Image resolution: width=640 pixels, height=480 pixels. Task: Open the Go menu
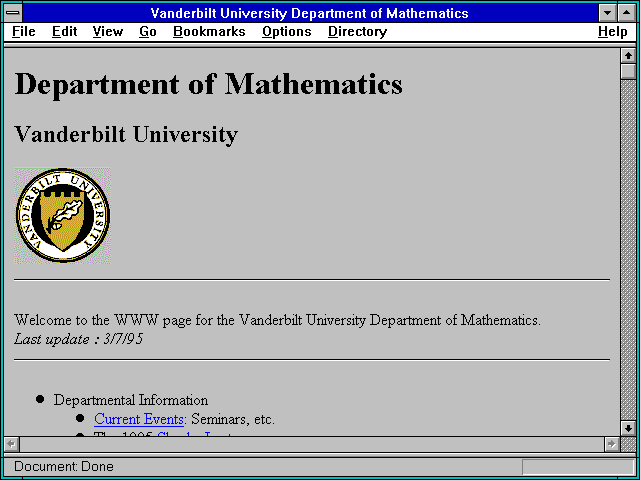[x=148, y=32]
